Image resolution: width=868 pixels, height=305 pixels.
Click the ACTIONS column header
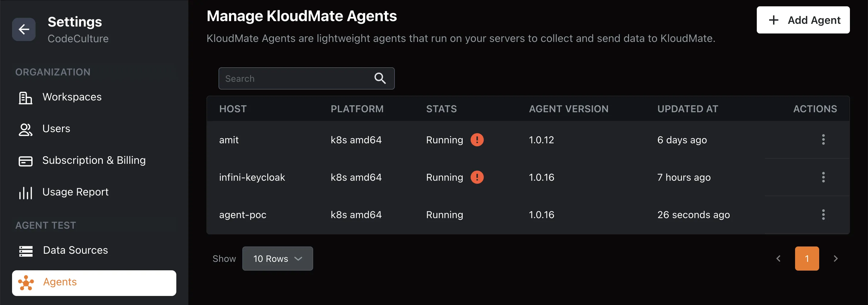815,109
